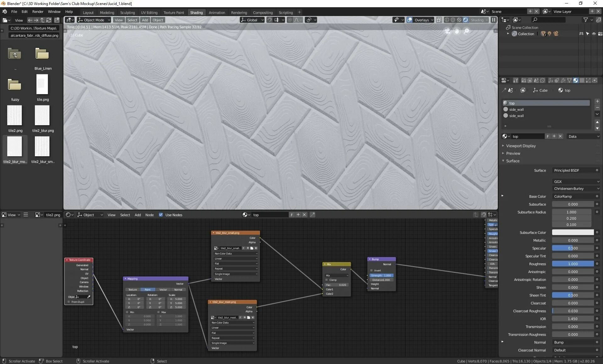Enable Invert on Bump node

(372, 270)
